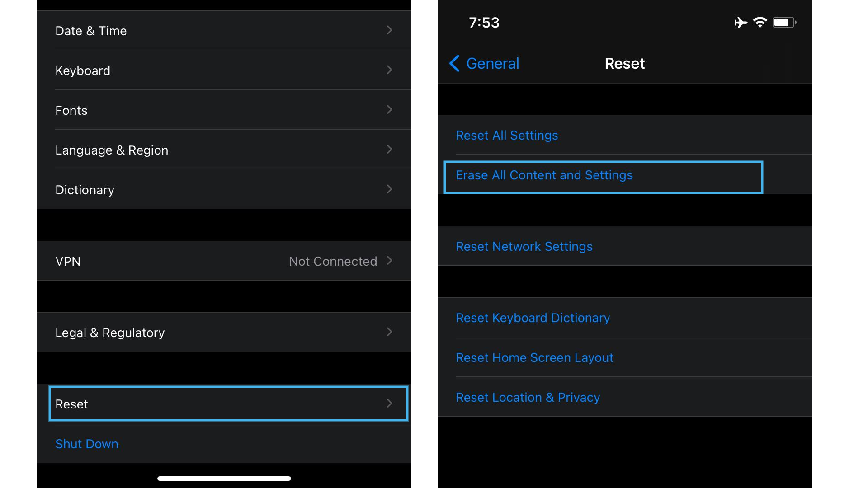Select Reset All Settings option
This screenshot has width=868, height=488.
pos(508,135)
